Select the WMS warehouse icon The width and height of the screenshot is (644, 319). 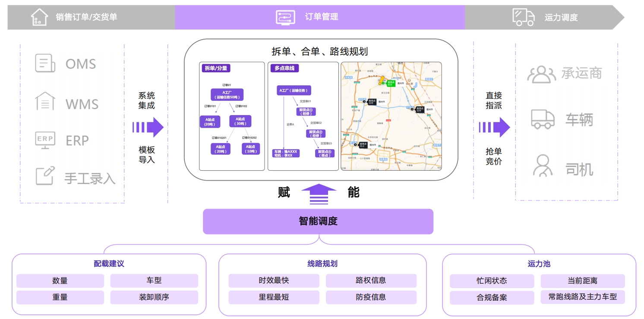(45, 102)
